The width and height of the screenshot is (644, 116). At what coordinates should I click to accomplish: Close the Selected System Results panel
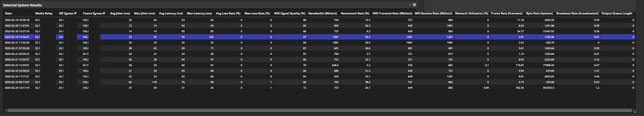pyautogui.click(x=414, y=5)
